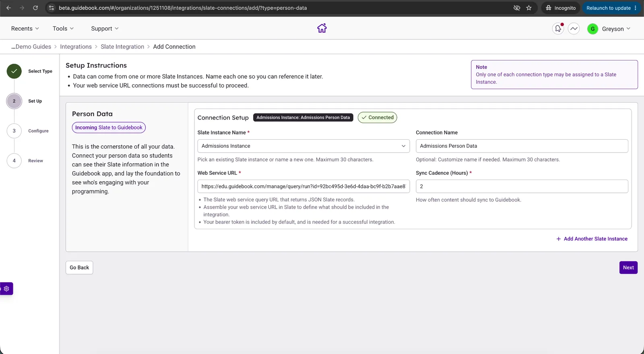
Task: Click the Web Service URL field
Action: [303, 186]
